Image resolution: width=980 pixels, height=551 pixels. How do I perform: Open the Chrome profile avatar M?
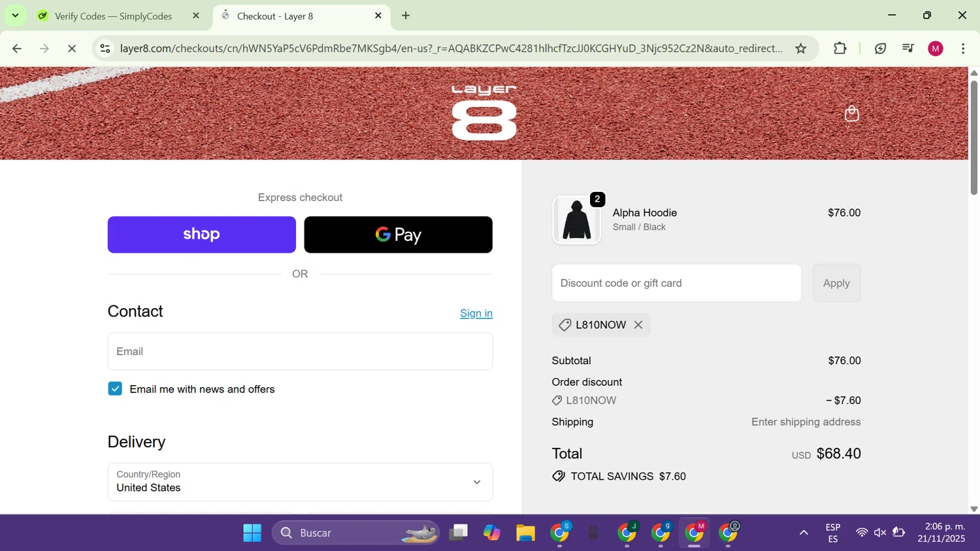(936, 48)
